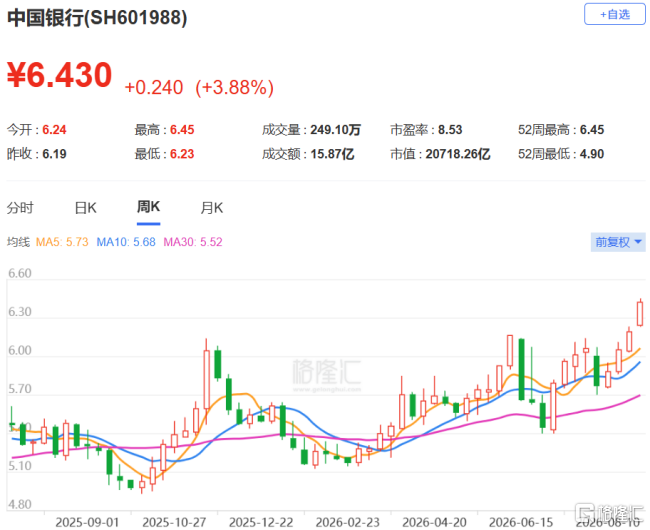The height and width of the screenshot is (530, 650).
Task: Click the 成交额 value 15.87亿
Action: pos(332,154)
